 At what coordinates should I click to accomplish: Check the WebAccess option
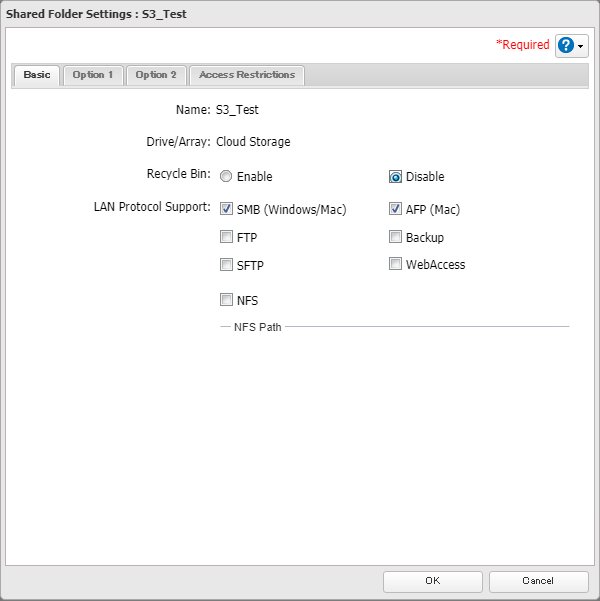pos(396,265)
